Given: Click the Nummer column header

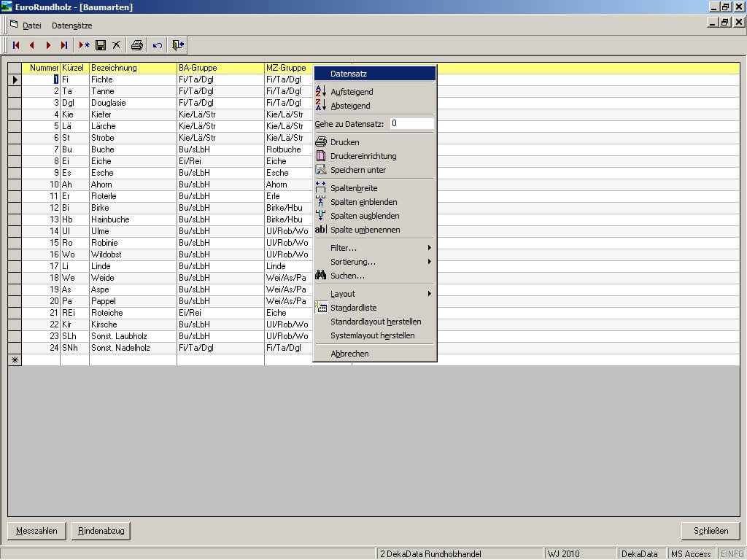Looking at the screenshot, I should coord(41,68).
